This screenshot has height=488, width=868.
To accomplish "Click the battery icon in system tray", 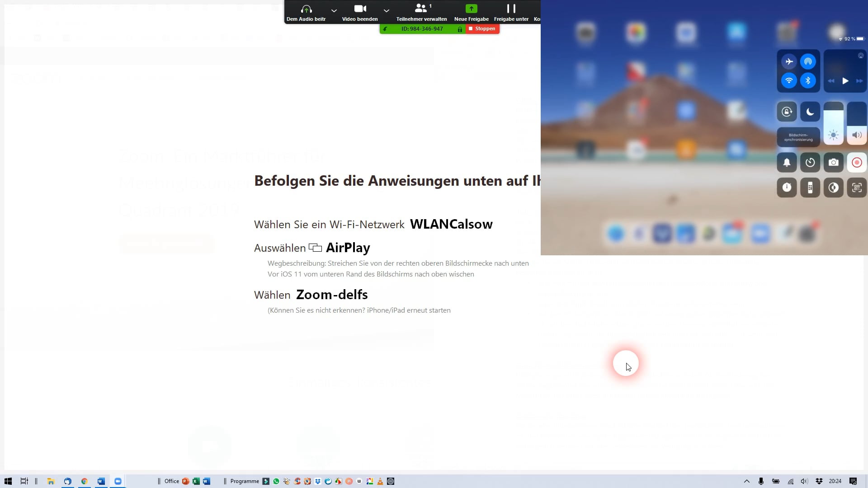I will [x=776, y=481].
